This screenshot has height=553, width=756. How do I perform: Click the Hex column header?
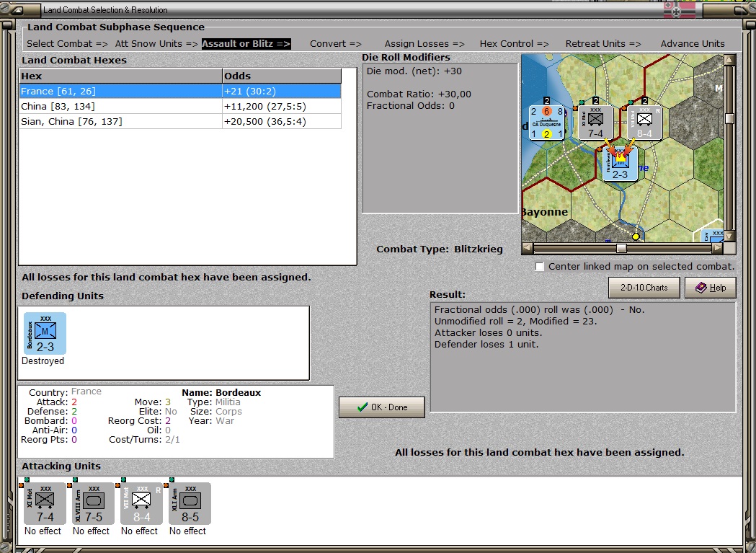120,76
